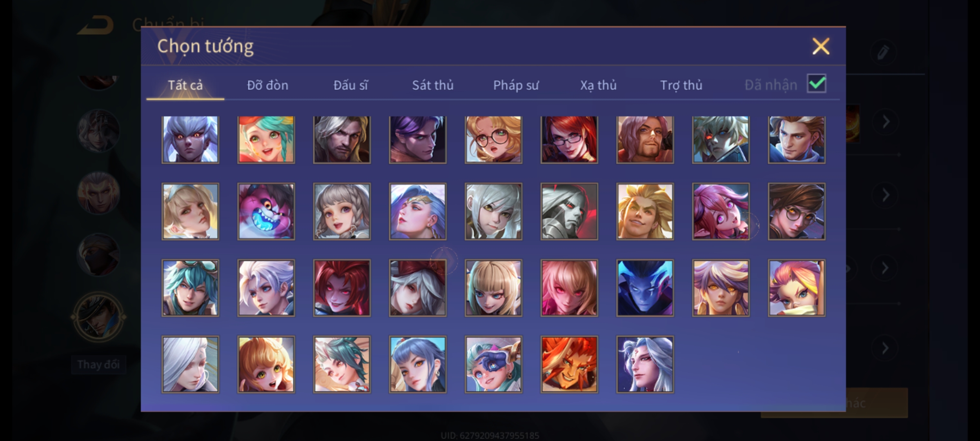This screenshot has width=980, height=441.
Task: Select the blue cat-monster hero portrait
Action: click(266, 212)
